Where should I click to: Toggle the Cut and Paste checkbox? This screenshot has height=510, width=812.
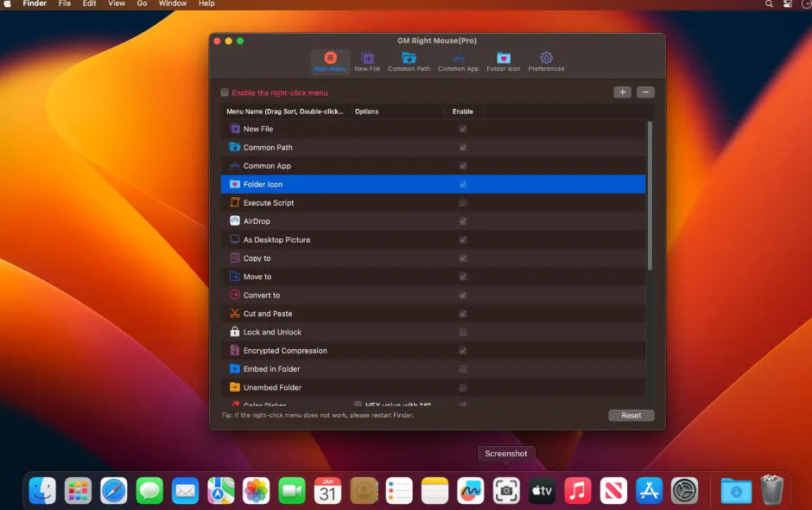point(462,314)
